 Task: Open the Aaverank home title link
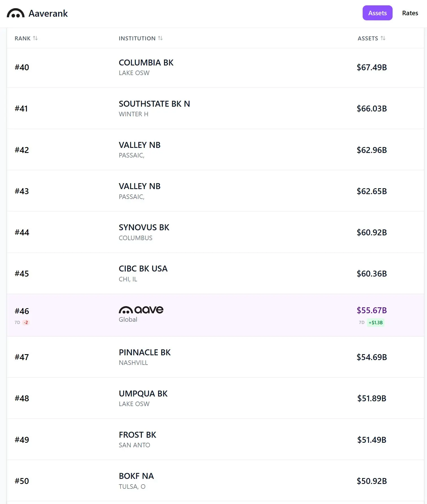[48, 13]
